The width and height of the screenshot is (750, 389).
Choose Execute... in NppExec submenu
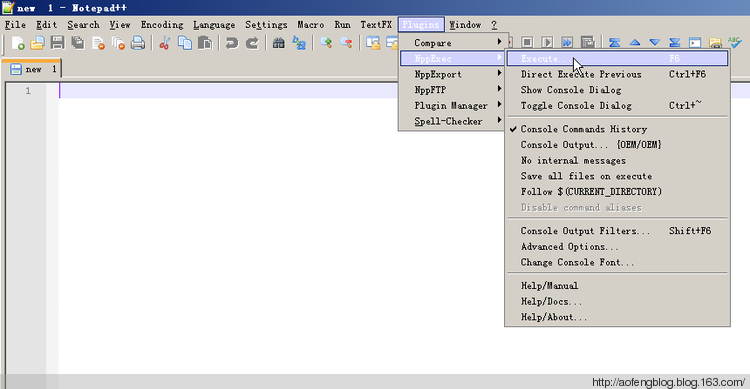[x=617, y=59]
